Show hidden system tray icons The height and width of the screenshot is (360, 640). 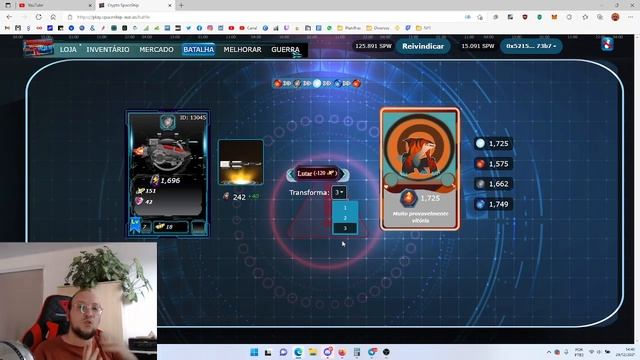tap(549, 352)
